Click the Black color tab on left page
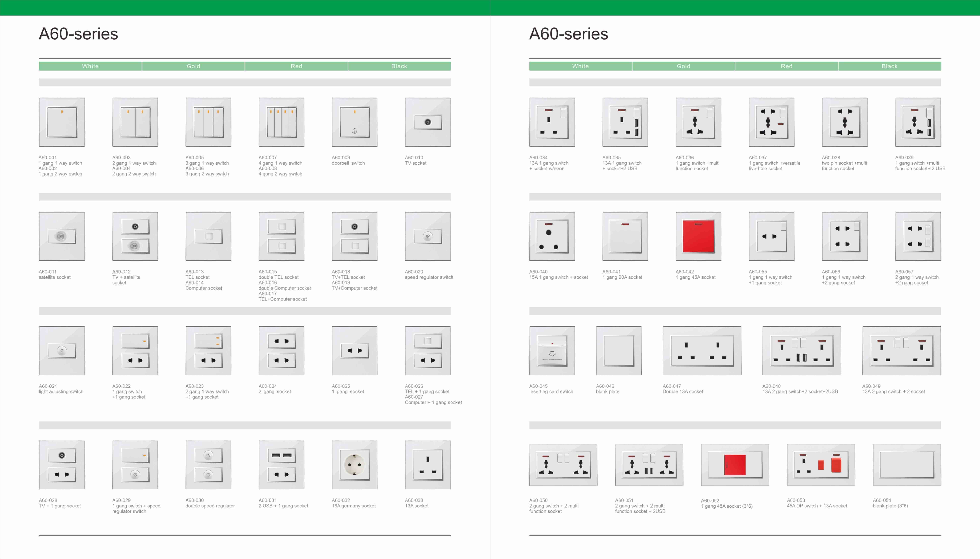Screen dimensions: 980x559 [399, 66]
